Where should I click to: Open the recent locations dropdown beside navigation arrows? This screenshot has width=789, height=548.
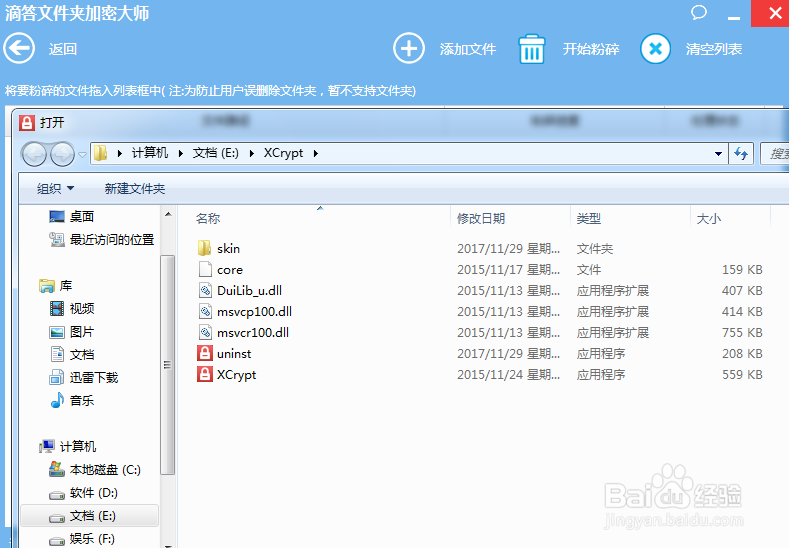coord(83,154)
